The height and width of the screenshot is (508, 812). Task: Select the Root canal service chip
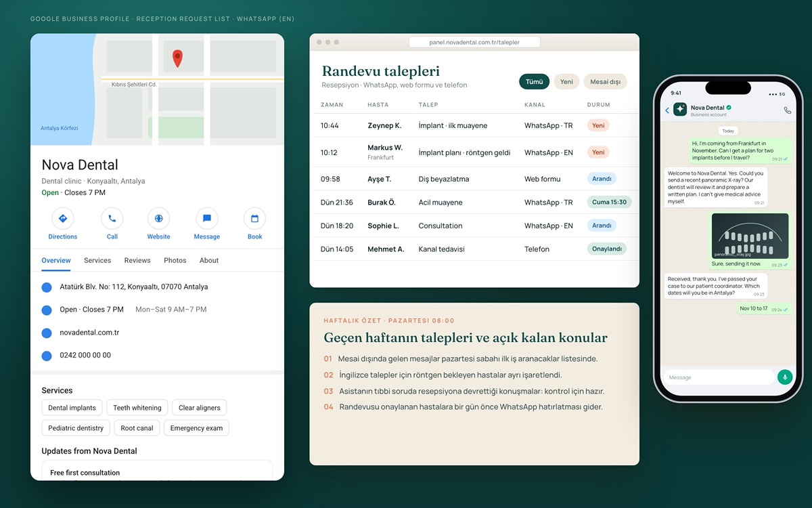tap(137, 428)
